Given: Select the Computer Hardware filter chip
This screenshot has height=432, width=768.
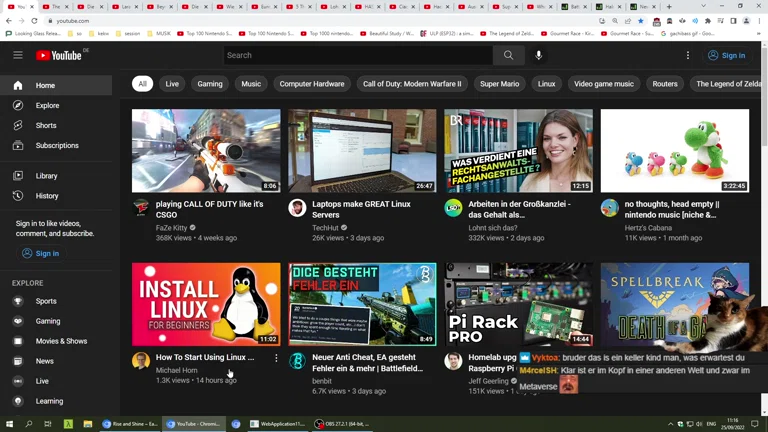Looking at the screenshot, I should click(311, 84).
